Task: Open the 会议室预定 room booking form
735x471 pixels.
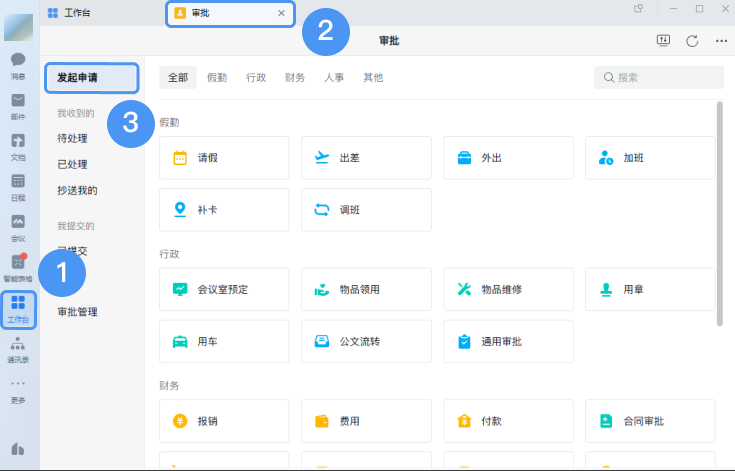Action: pos(224,289)
